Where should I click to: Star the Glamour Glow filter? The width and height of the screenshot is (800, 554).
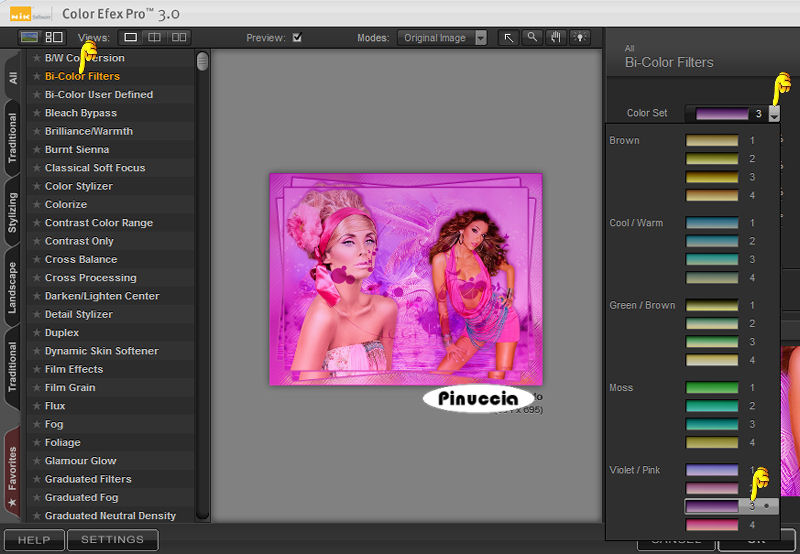pos(36,461)
